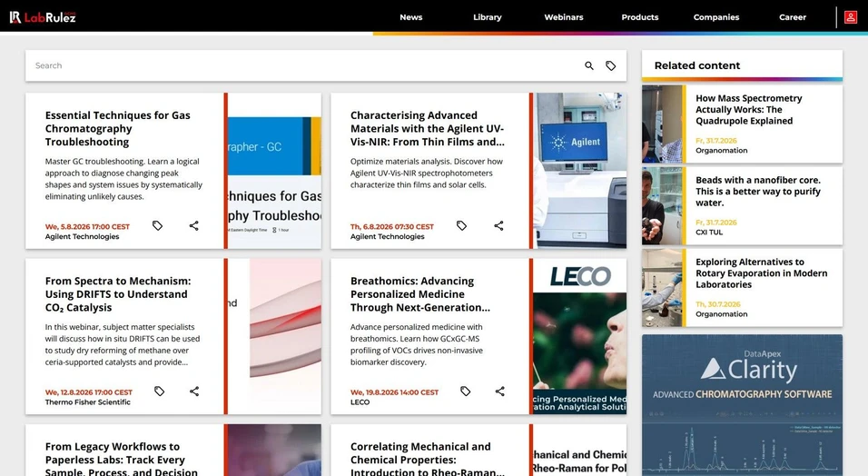Screen dimensions: 868x476
Task: Open Webinars in top navigation
Action: pyautogui.click(x=564, y=17)
